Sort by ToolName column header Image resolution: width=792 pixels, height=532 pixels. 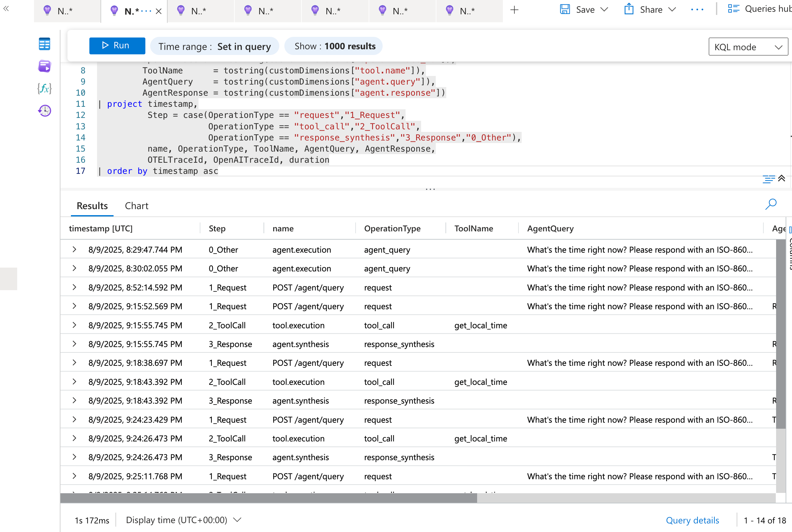click(x=474, y=228)
